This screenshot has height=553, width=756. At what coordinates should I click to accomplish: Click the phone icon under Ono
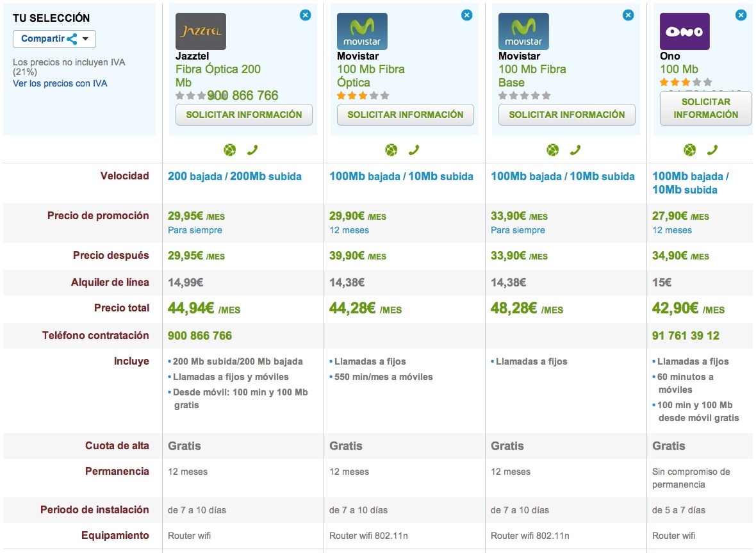(712, 150)
